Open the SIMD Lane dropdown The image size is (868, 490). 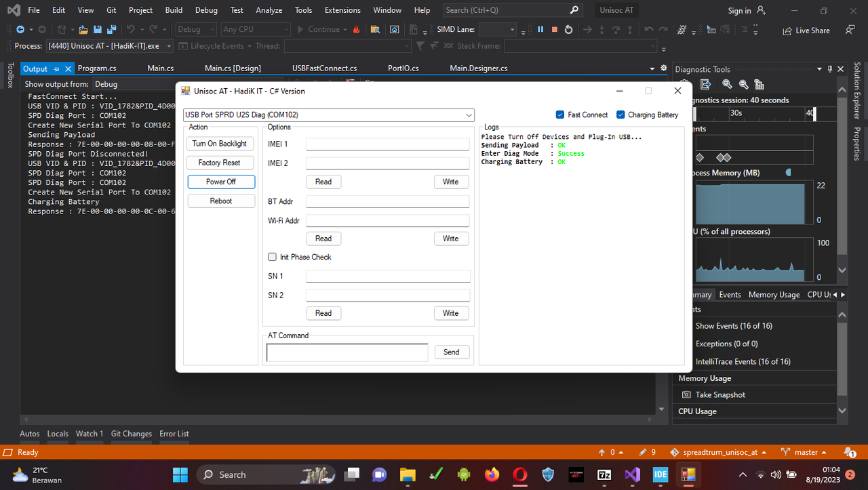point(497,30)
